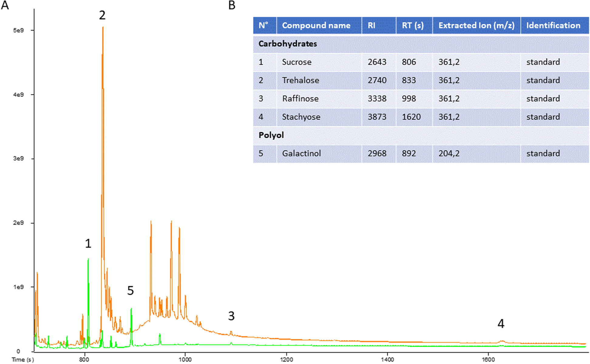
Task: Click the 'Extracted Ion (m/z)' header
Action: coord(476,26)
